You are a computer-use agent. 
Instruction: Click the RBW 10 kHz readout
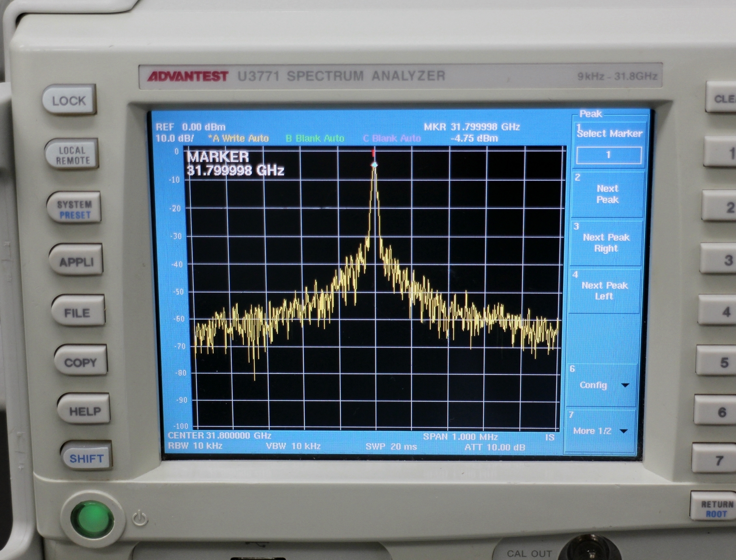[x=195, y=446]
